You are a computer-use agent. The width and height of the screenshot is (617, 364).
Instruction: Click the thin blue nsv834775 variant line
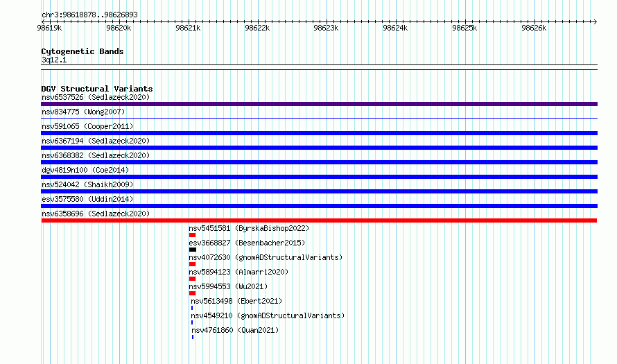click(x=319, y=118)
